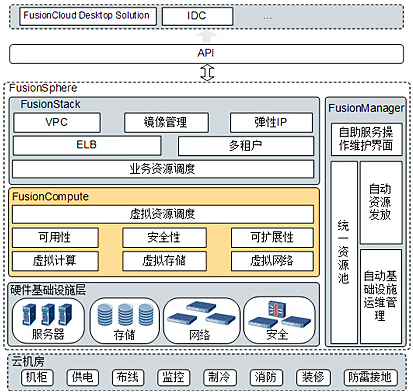Click the double-headed arrow below API
Viewport: 413px width, 392px height.
click(207, 72)
